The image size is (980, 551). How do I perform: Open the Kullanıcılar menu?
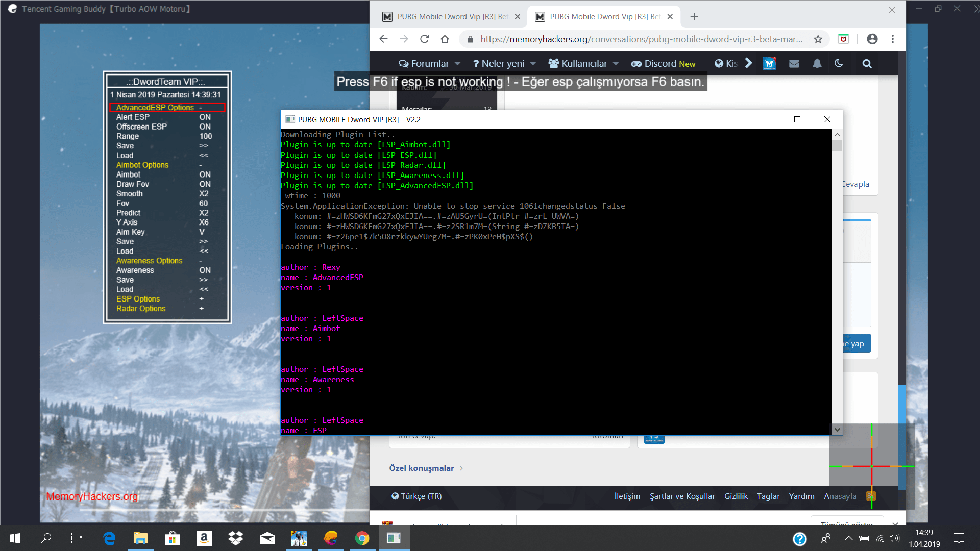click(x=578, y=63)
